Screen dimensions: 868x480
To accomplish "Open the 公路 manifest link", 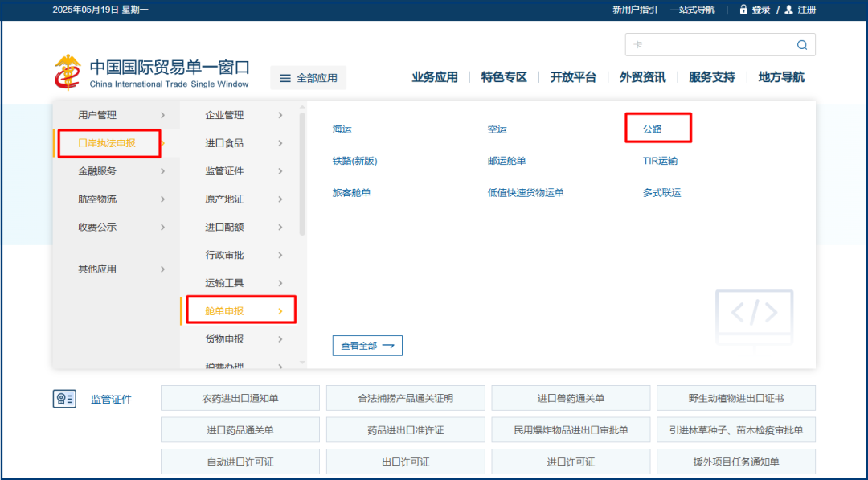I will tap(652, 129).
